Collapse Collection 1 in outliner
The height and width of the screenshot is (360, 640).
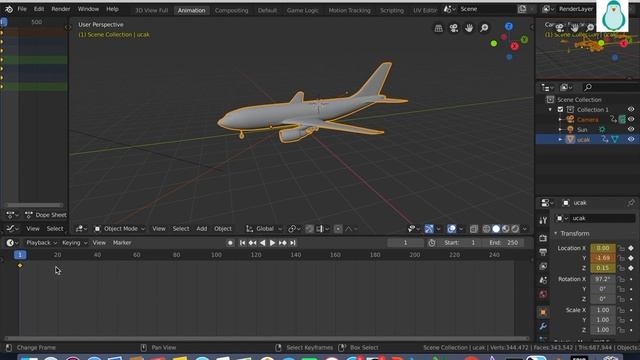pos(550,109)
